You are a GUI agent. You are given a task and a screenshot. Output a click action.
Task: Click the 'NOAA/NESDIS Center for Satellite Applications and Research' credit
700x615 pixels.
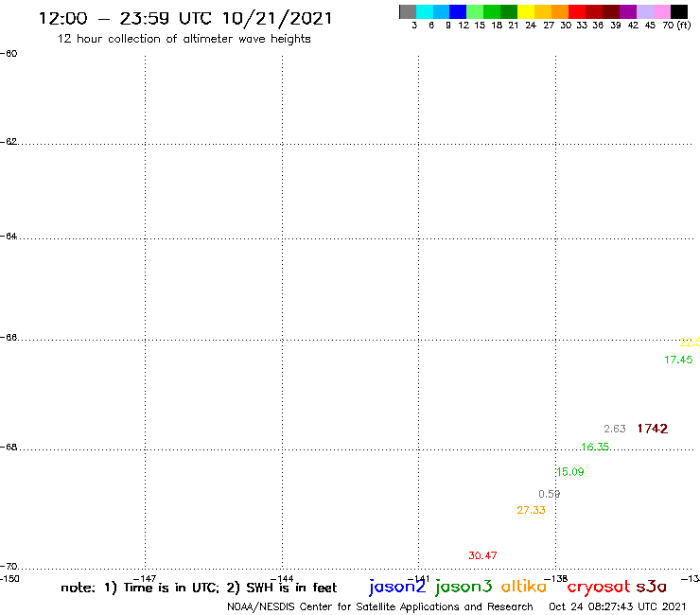pyautogui.click(x=380, y=607)
